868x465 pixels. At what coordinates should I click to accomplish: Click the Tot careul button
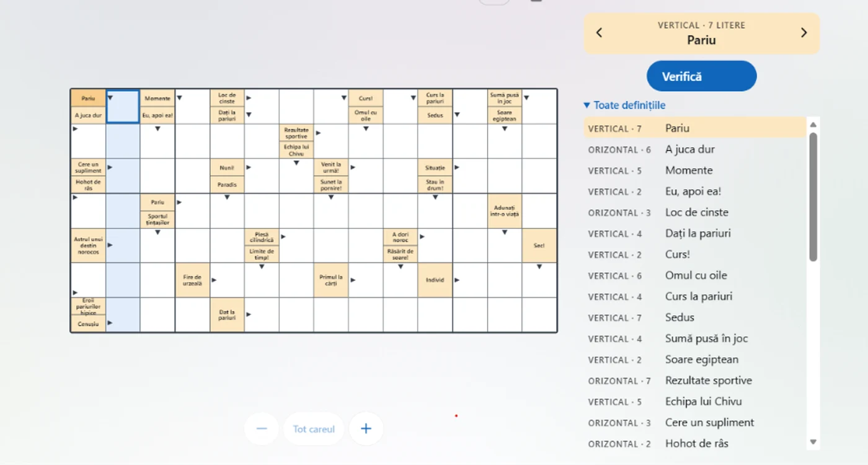click(x=314, y=428)
